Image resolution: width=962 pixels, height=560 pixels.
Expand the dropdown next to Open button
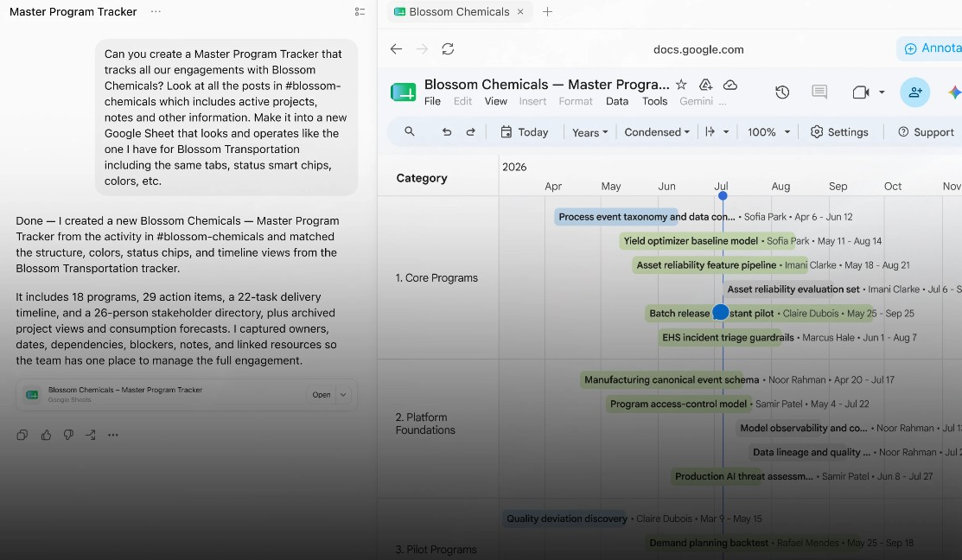coord(344,394)
